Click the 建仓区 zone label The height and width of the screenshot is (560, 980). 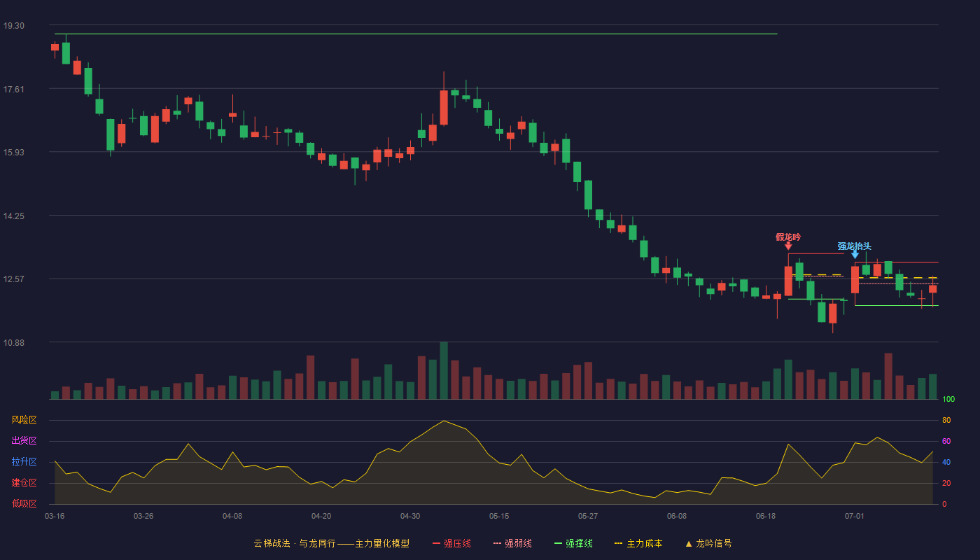[x=24, y=483]
